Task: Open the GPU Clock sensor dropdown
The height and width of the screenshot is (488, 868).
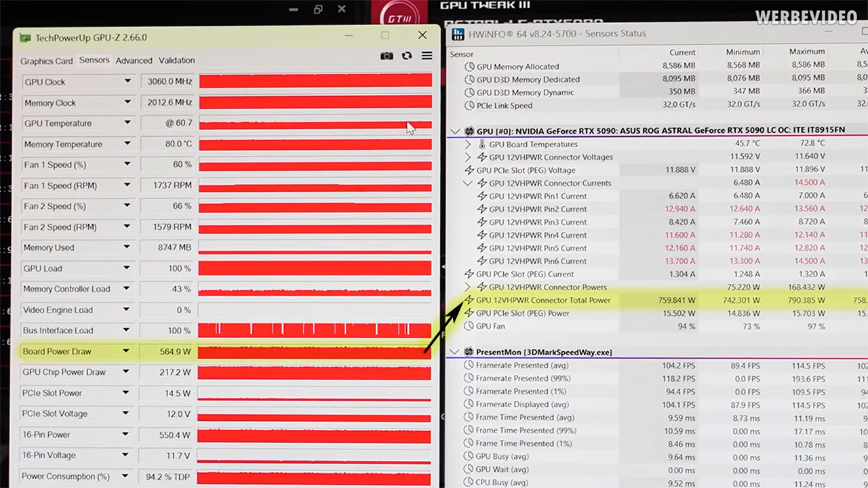Action: coord(127,82)
